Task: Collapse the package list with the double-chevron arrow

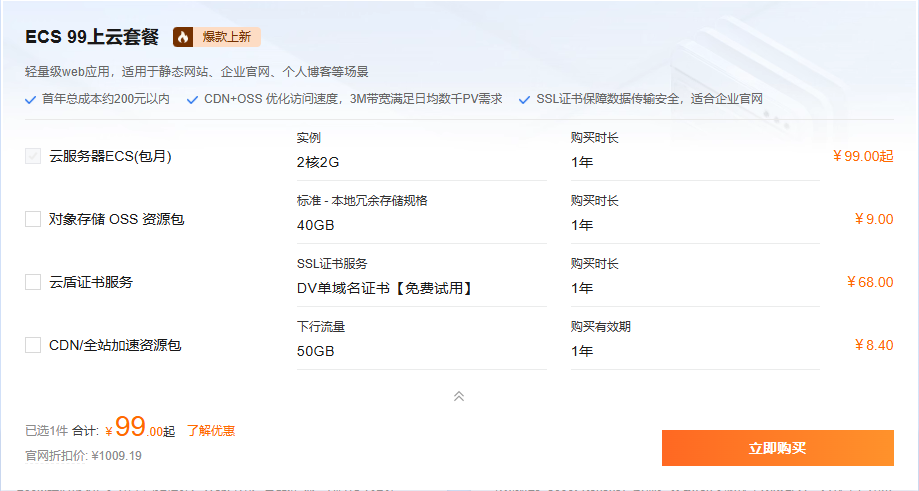Action: 459,396
